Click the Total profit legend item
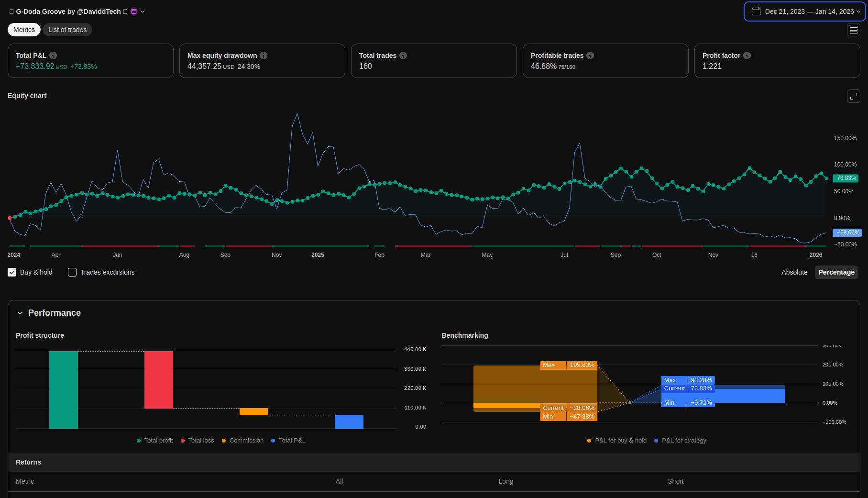The height and width of the screenshot is (498, 868). click(155, 441)
